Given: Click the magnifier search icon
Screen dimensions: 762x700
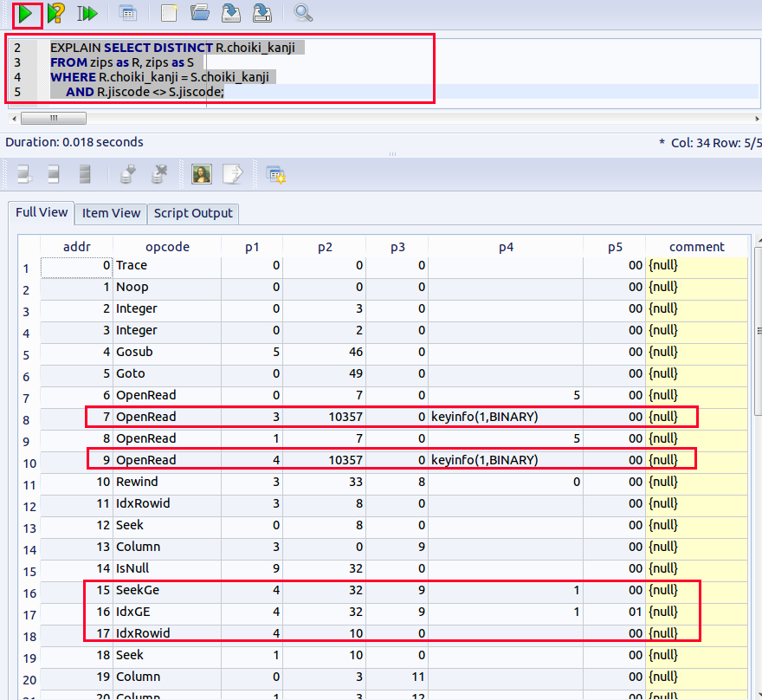Looking at the screenshot, I should click(303, 13).
